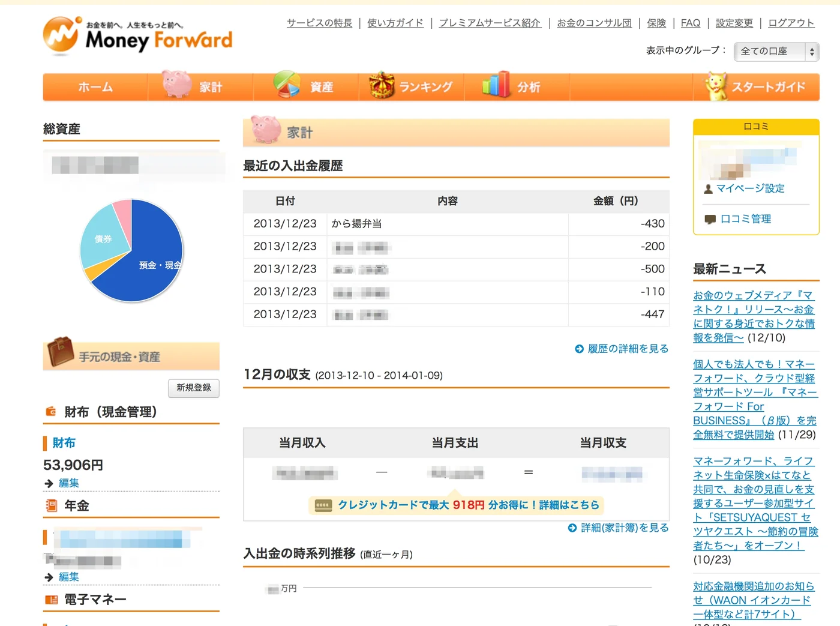Open the スタートガイド tab label
This screenshot has width=840, height=626.
coord(769,87)
